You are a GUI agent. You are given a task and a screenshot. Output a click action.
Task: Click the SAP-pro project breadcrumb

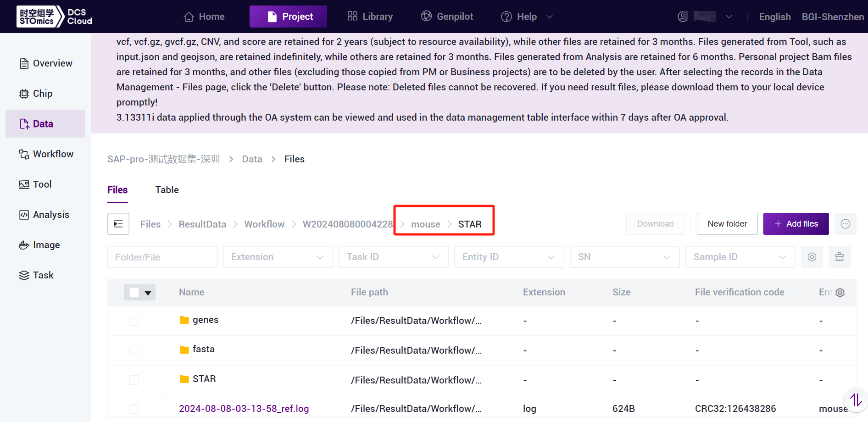(164, 159)
